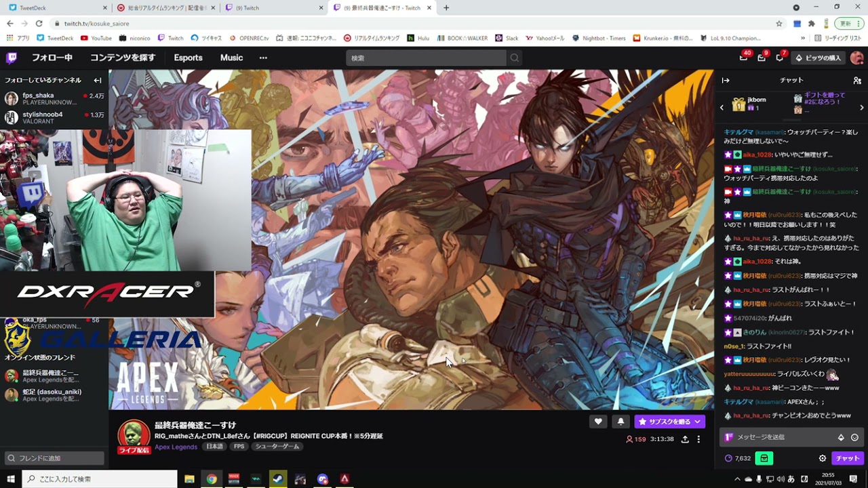Select 最終兵器俺達こーすけ in the online friends list
Viewport: 868px width, 488px height.
point(54,375)
